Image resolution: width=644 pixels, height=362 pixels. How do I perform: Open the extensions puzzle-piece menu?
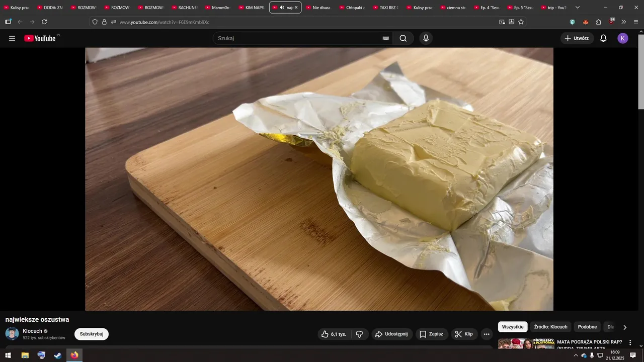click(x=598, y=22)
